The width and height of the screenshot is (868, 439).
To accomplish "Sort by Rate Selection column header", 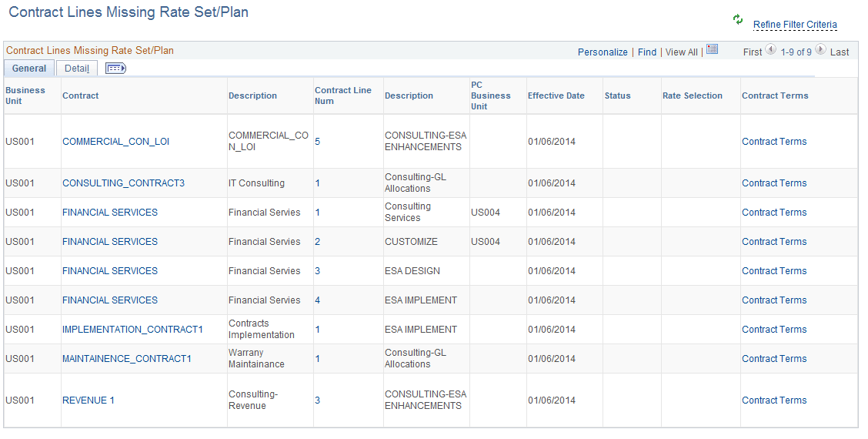I will [x=692, y=96].
